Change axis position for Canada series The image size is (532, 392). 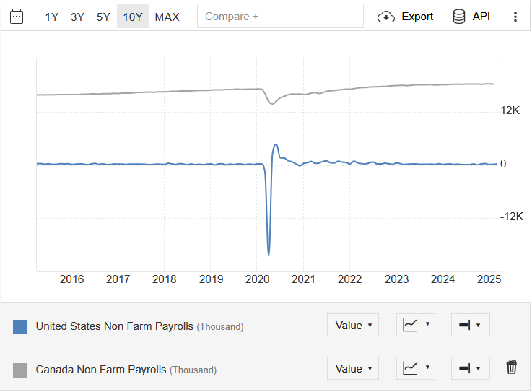[x=470, y=368]
